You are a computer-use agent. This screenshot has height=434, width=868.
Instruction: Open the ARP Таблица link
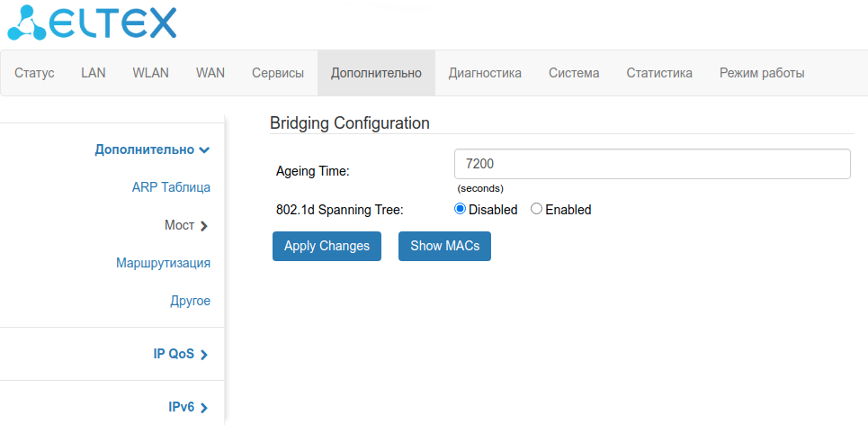tap(171, 187)
